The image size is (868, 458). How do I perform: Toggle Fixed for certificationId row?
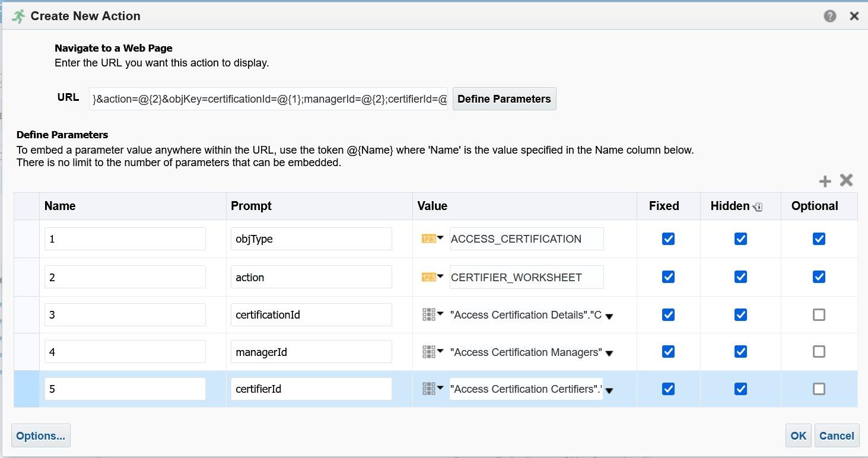668,314
